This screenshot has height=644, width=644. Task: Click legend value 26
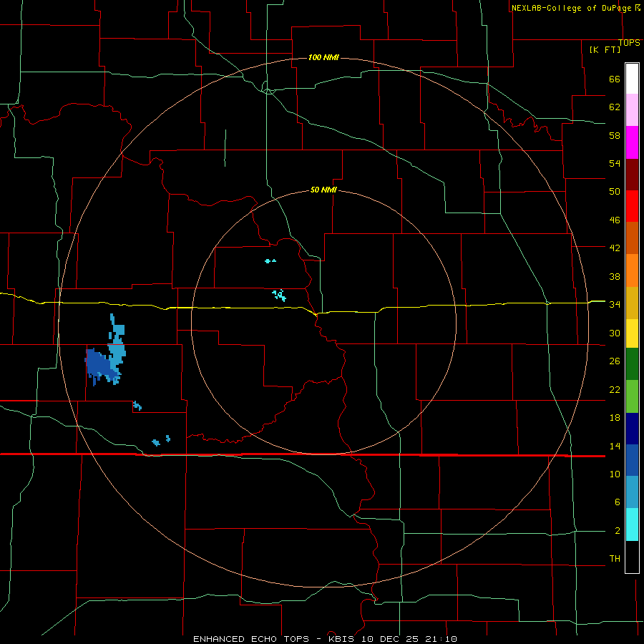click(x=615, y=361)
